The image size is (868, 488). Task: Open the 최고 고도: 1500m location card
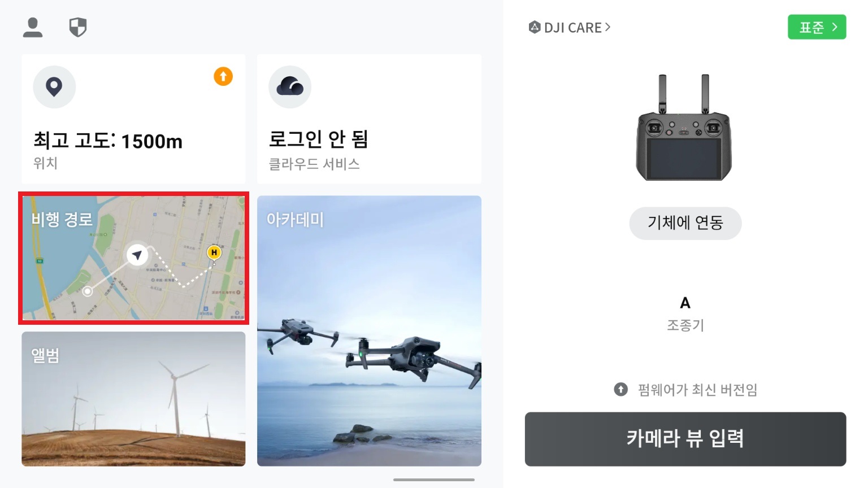(x=133, y=119)
